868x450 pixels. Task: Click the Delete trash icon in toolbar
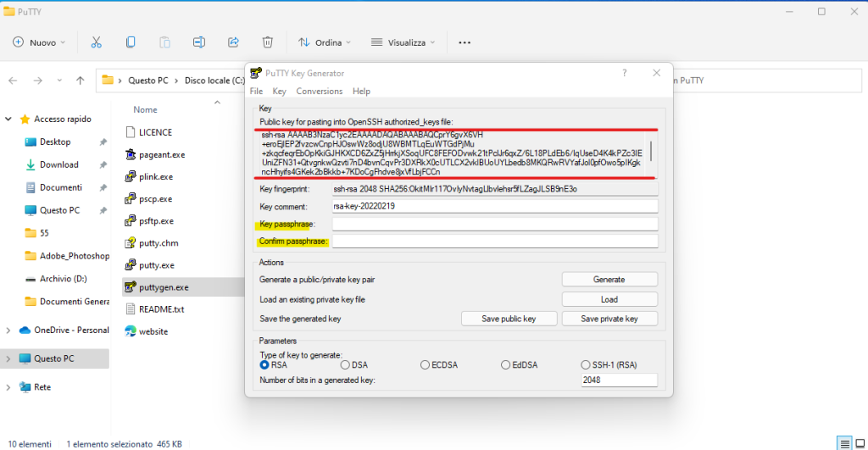click(x=267, y=42)
